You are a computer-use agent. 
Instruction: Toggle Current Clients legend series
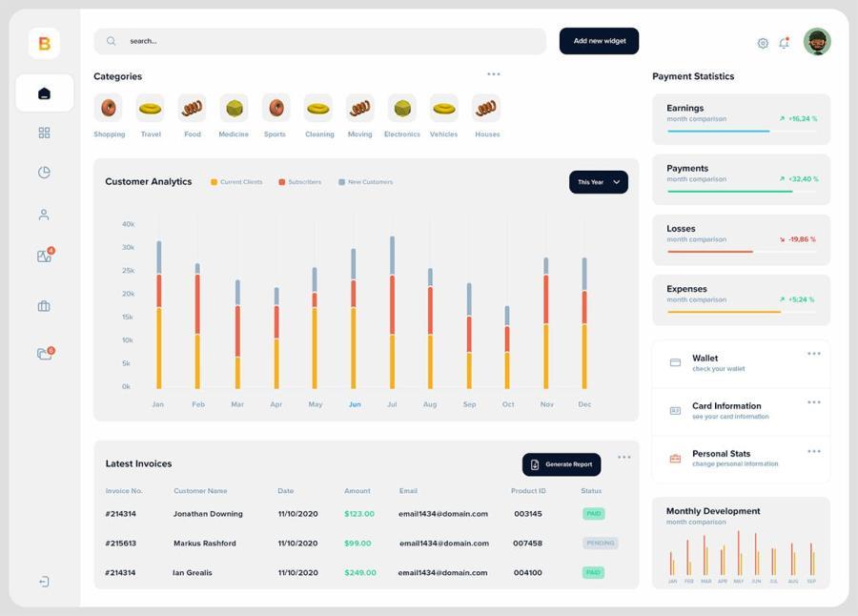tap(236, 182)
